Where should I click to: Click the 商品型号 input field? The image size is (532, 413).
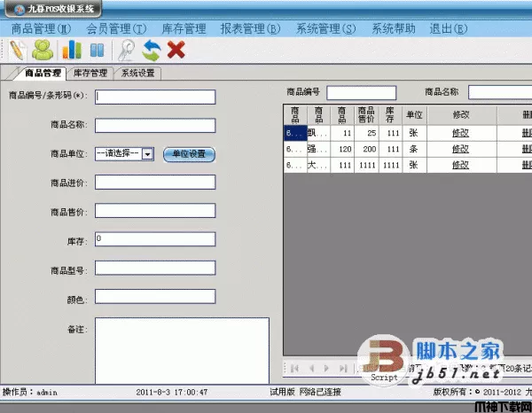pos(155,268)
